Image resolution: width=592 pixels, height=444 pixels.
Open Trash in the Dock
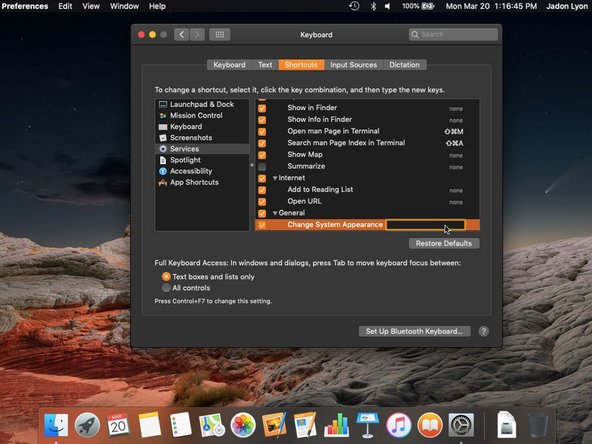click(538, 425)
